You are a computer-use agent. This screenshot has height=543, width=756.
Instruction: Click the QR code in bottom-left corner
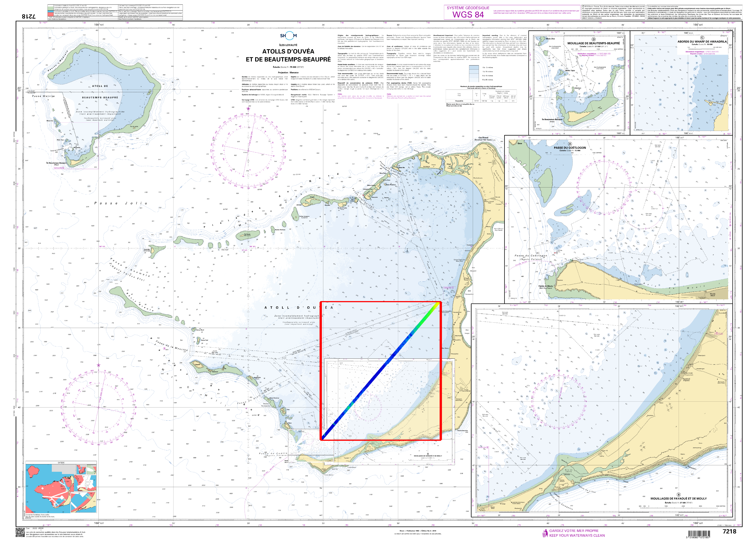(x=20, y=532)
